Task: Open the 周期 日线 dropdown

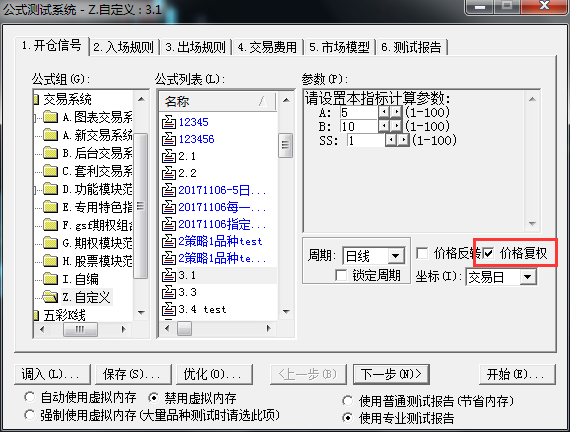Action: (x=396, y=256)
